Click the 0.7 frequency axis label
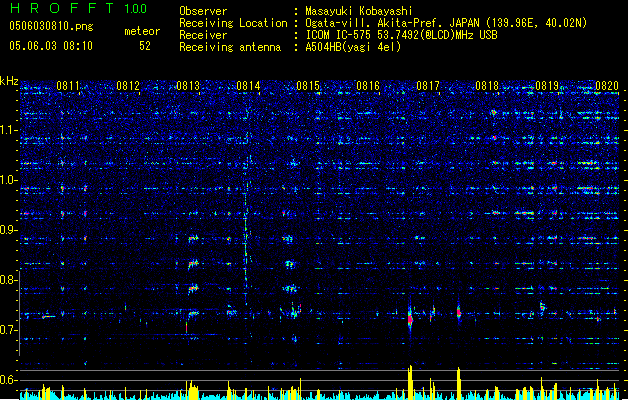Image resolution: width=629 pixels, height=400 pixels. (9, 330)
